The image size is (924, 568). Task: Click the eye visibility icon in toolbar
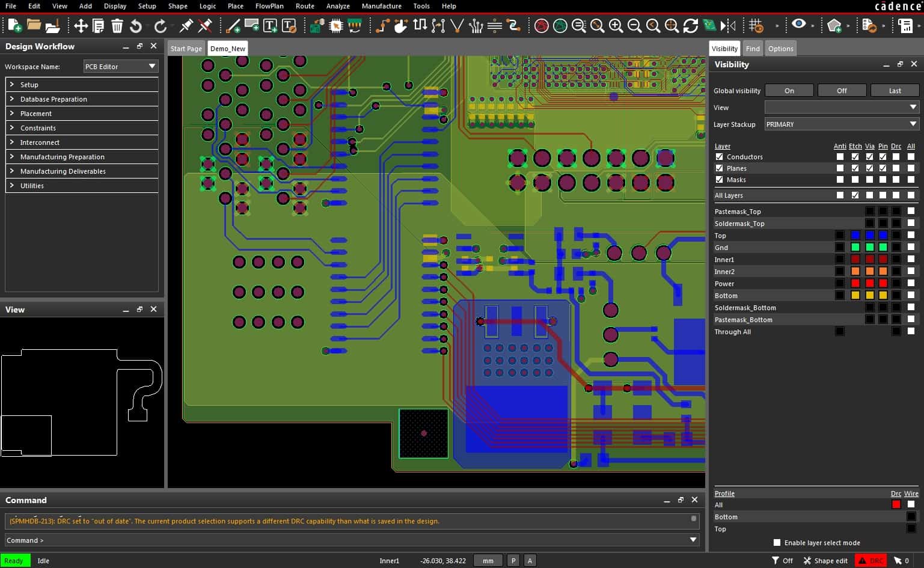coord(798,24)
